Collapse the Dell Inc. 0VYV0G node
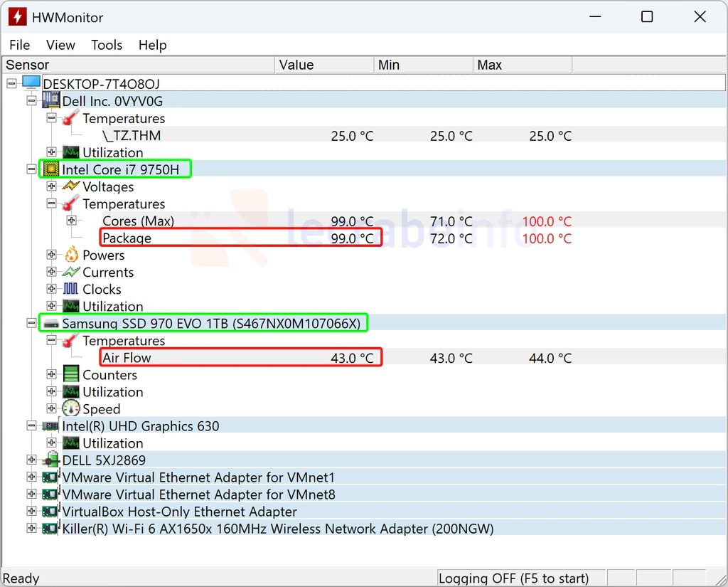This screenshot has width=728, height=587. tap(31, 101)
